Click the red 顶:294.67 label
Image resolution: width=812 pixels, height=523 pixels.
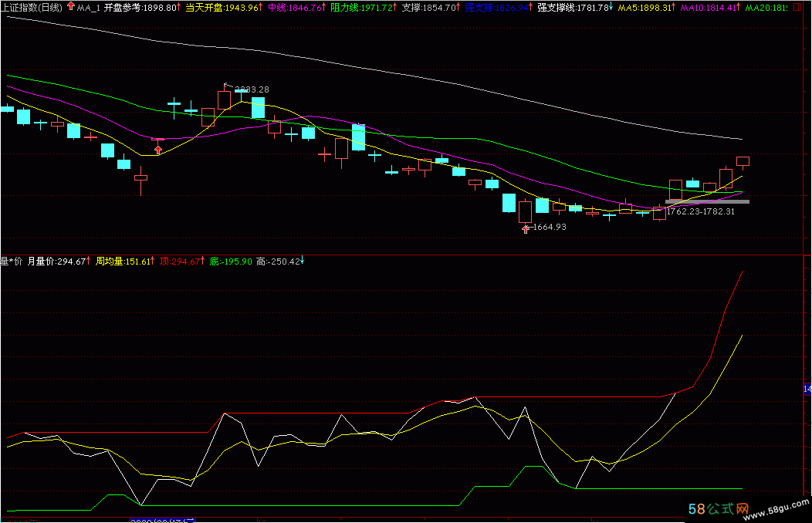pos(179,261)
